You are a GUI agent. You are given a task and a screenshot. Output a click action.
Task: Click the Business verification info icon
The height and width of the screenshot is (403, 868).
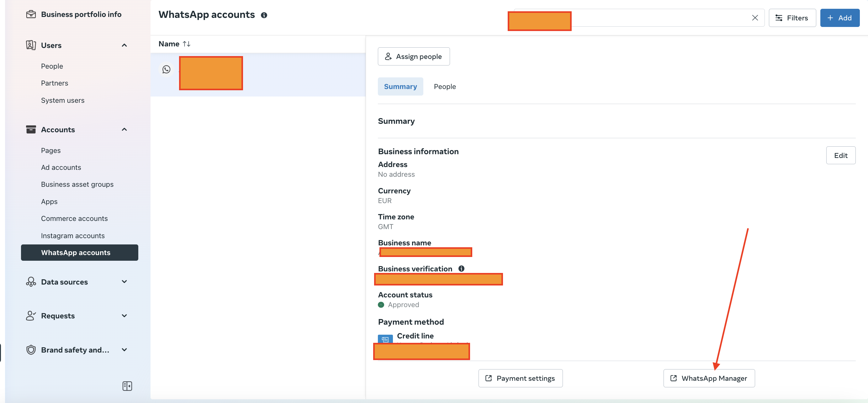click(461, 268)
